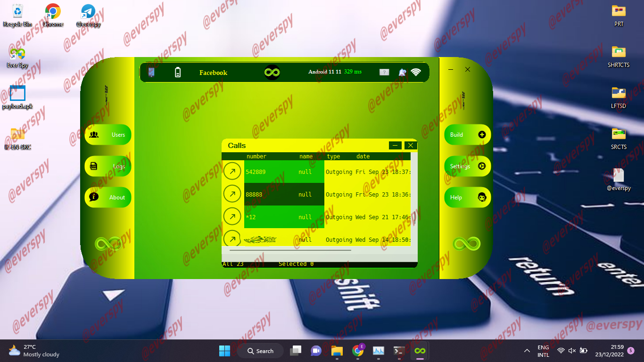
Task: Select the payload.apk file on desktop
Action: 17,98
